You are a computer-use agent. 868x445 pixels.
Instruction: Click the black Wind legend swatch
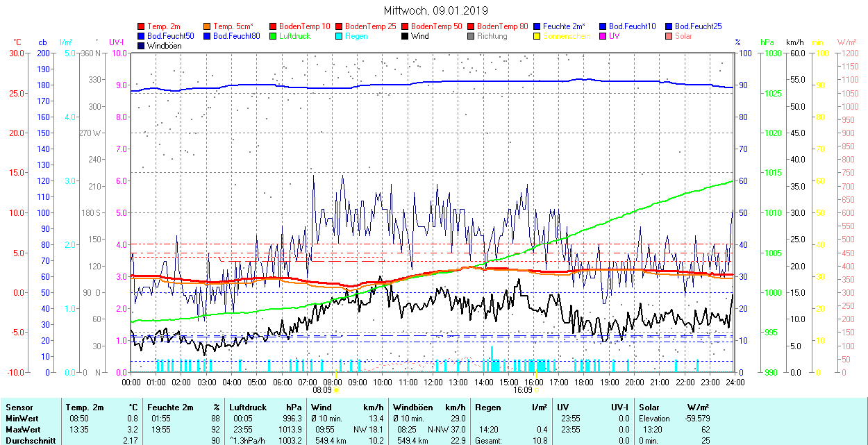(x=406, y=36)
